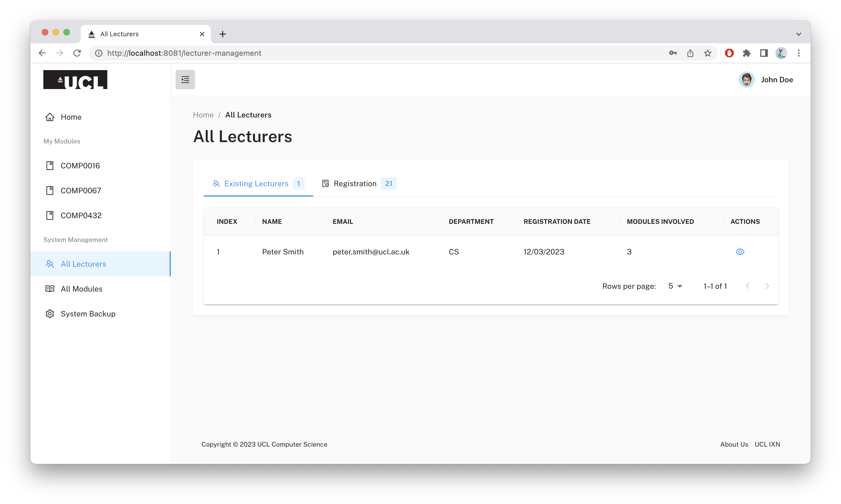Click the browser back arrow
This screenshot has width=841, height=504.
point(42,53)
